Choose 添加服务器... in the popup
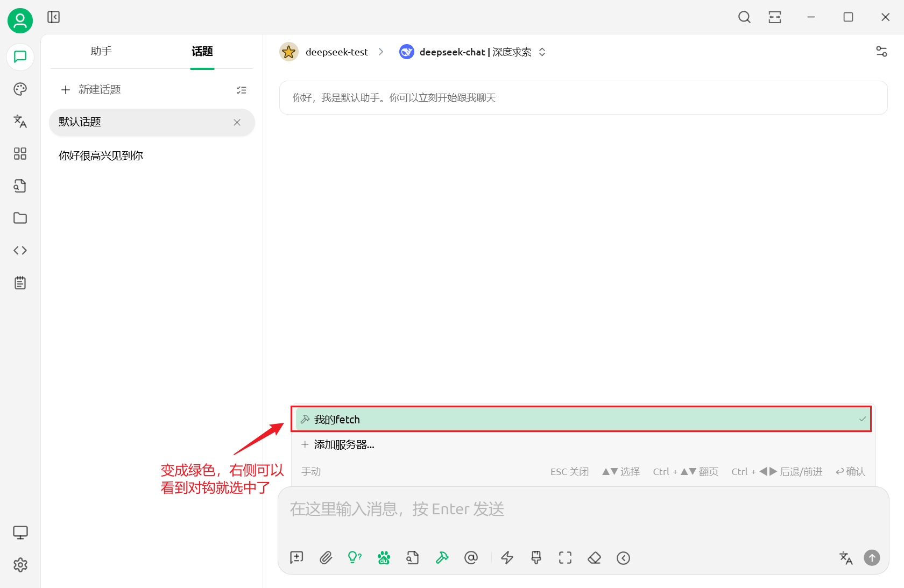The height and width of the screenshot is (588, 904). coord(582,445)
